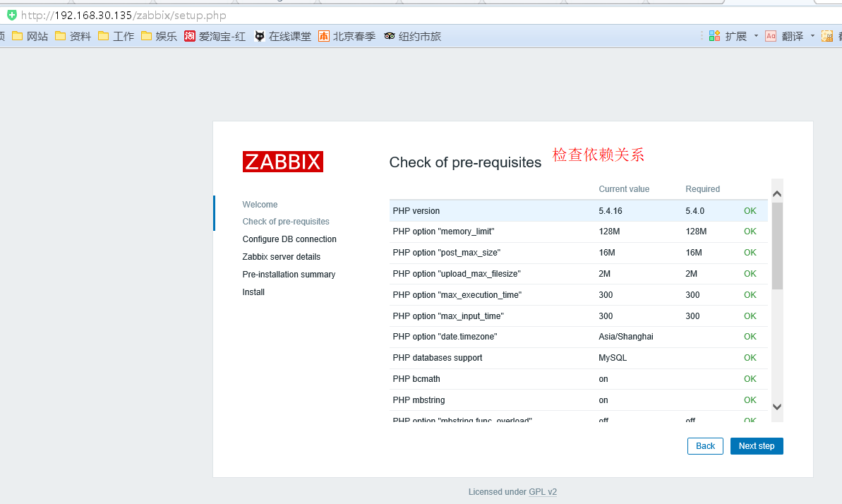Click the scrollbar down arrow in prerequisites list

click(777, 407)
